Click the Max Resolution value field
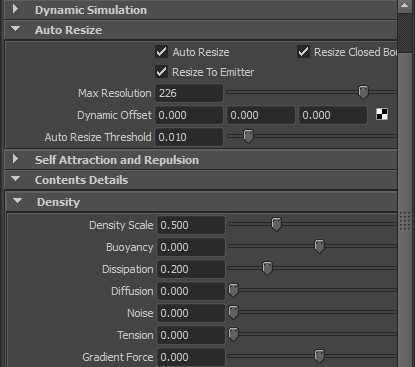The width and height of the screenshot is (415, 367). tap(189, 93)
